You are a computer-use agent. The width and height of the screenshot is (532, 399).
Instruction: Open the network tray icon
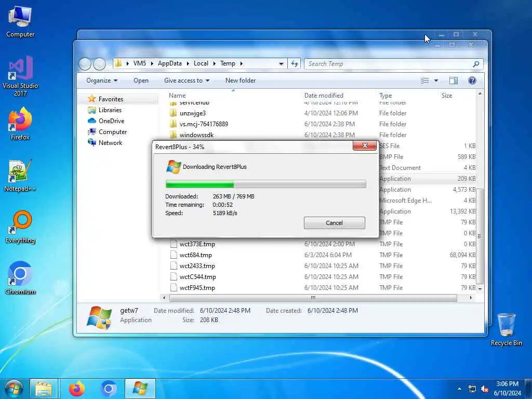(472, 389)
